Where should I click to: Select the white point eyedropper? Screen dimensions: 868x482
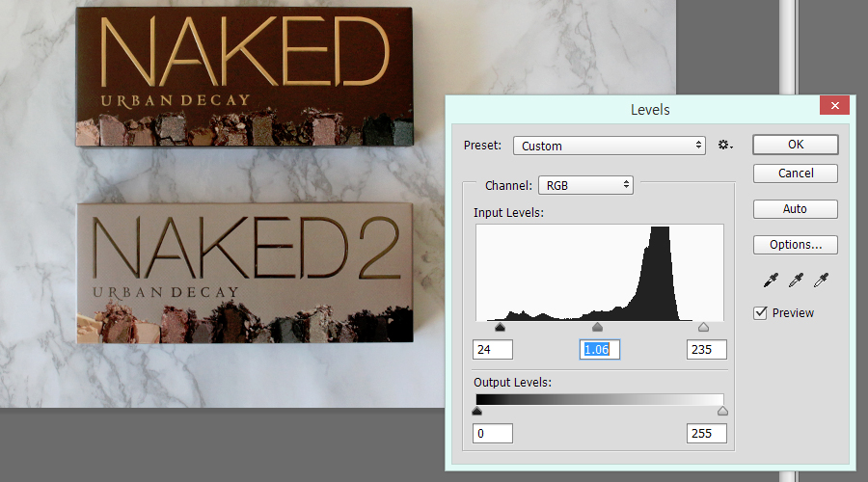tap(821, 280)
